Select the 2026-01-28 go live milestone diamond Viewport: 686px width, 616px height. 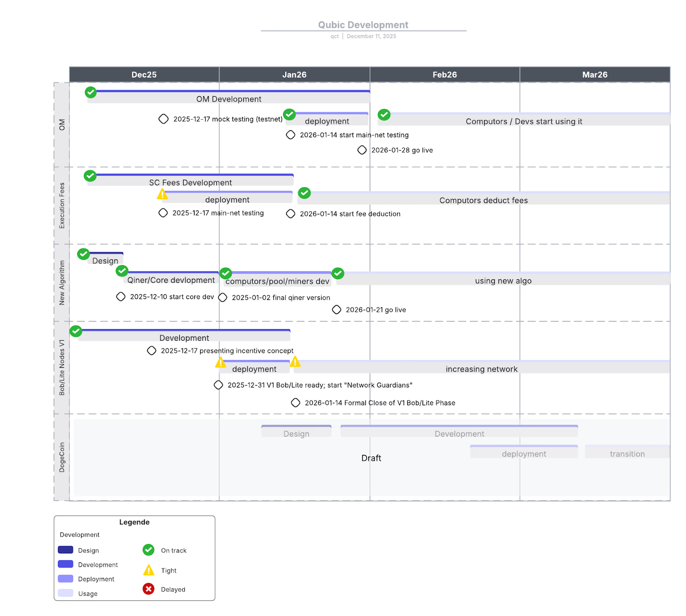(362, 150)
